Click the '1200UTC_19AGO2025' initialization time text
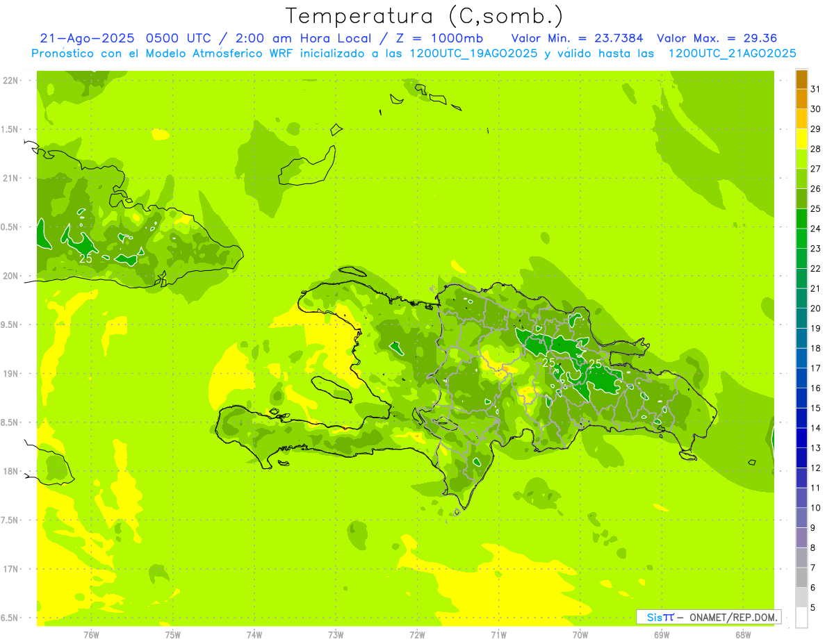Screen dimensions: 834x644 coord(472,53)
